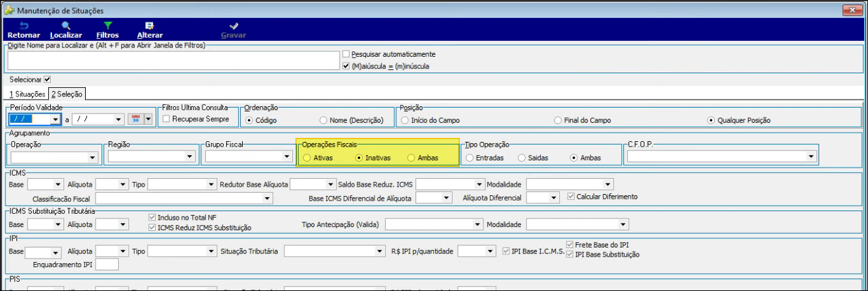This screenshot has height=291, width=868.
Task: Click the Gravar checkmark icon
Action: (x=233, y=26)
